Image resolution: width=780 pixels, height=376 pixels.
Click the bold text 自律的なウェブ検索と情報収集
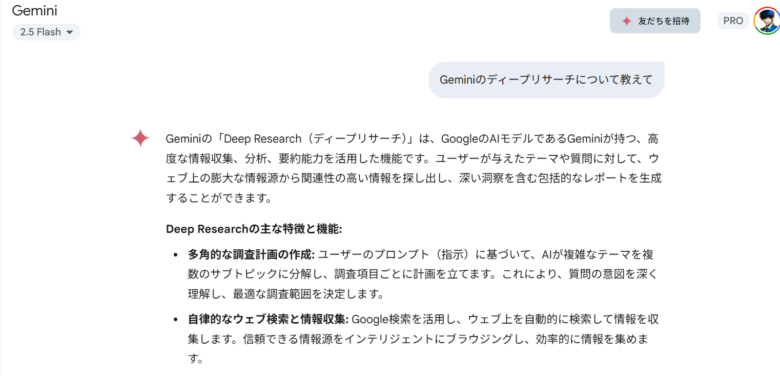click(268, 319)
